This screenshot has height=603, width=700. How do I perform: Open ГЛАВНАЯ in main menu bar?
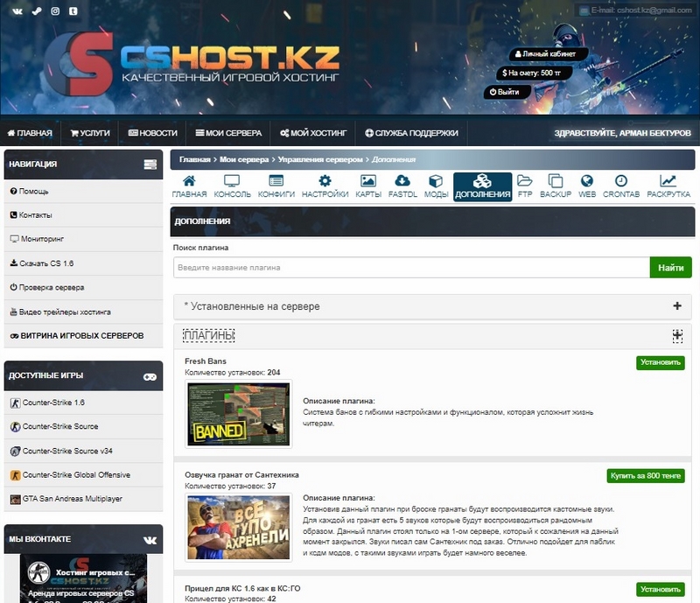pyautogui.click(x=30, y=133)
